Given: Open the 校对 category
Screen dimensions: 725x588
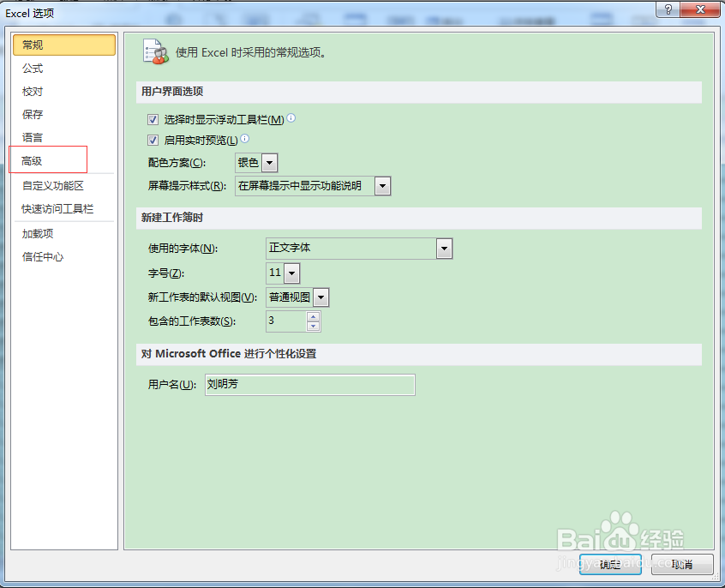Looking at the screenshot, I should coord(64,92).
